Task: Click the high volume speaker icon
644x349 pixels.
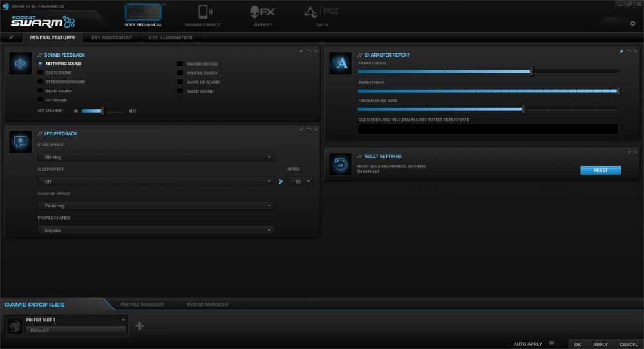Action: pyautogui.click(x=132, y=111)
